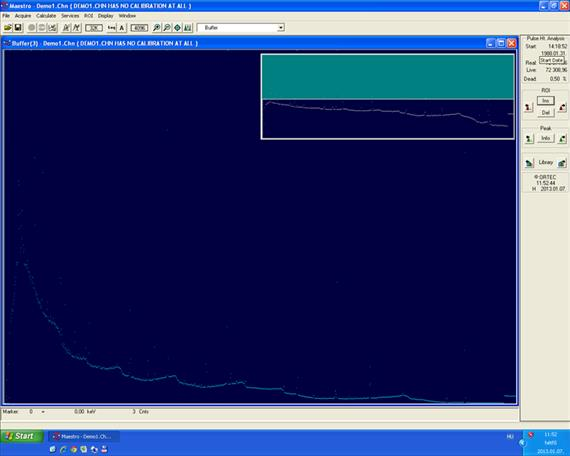This screenshot has height=456, width=570.
Task: Click the clear spectrum toolbar icon
Action: click(53, 28)
